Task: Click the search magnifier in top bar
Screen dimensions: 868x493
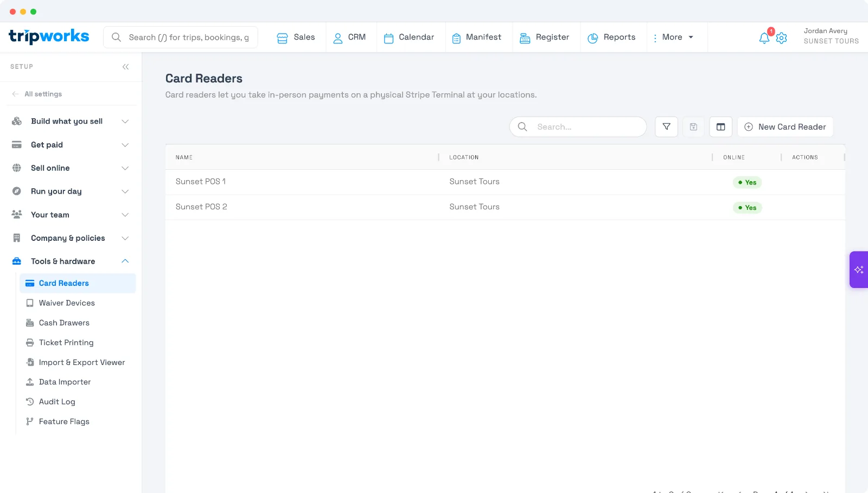Action: [116, 37]
